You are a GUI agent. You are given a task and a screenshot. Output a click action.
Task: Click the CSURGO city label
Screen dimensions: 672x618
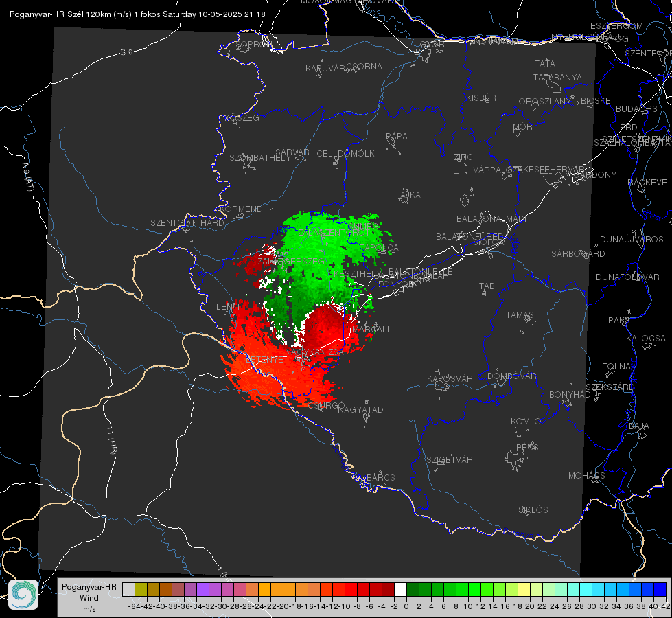tap(326, 406)
